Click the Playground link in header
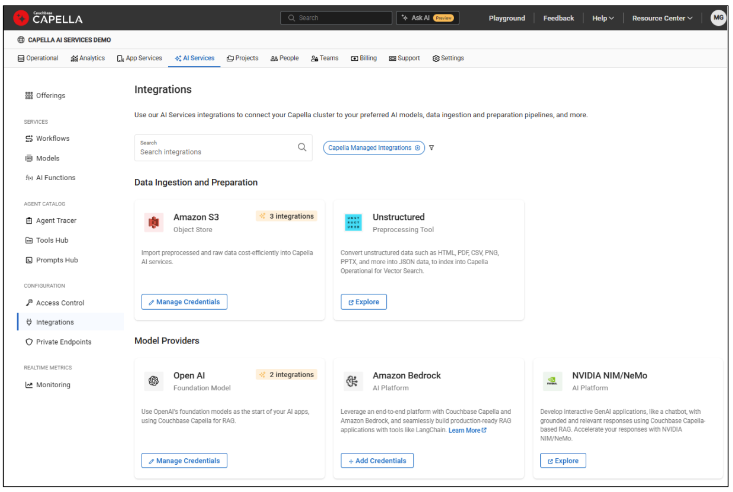The image size is (733, 492). [507, 18]
